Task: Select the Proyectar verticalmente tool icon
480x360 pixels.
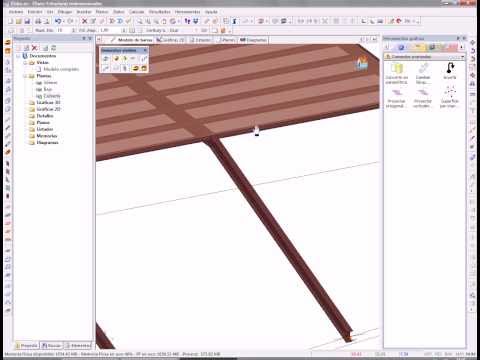Action: [x=423, y=97]
